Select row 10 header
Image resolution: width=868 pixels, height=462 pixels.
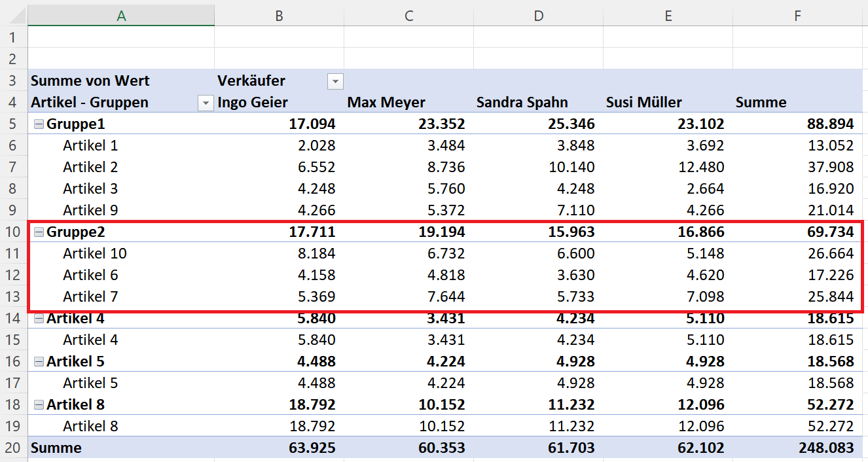pos(14,232)
